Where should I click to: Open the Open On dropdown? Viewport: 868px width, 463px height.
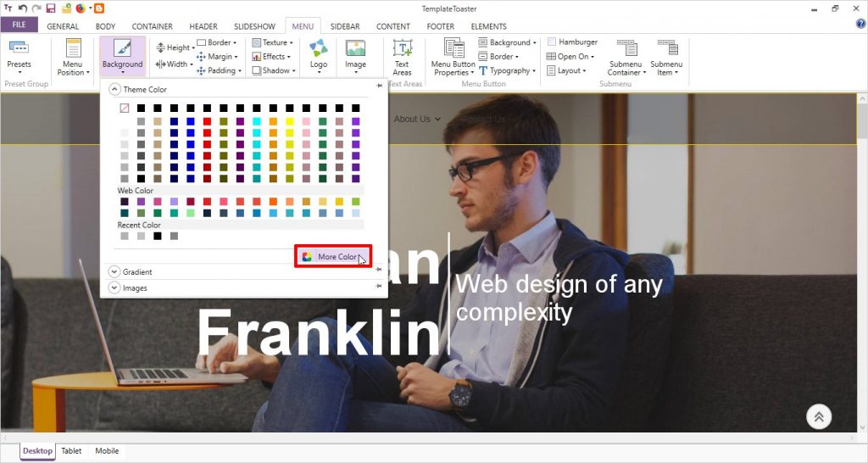click(570, 57)
